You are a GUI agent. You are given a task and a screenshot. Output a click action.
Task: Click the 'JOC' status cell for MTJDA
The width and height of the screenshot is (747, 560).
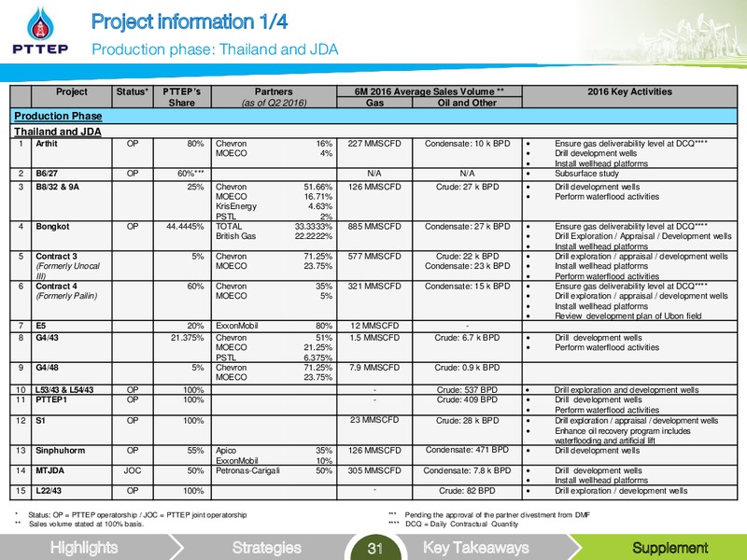coord(133,470)
